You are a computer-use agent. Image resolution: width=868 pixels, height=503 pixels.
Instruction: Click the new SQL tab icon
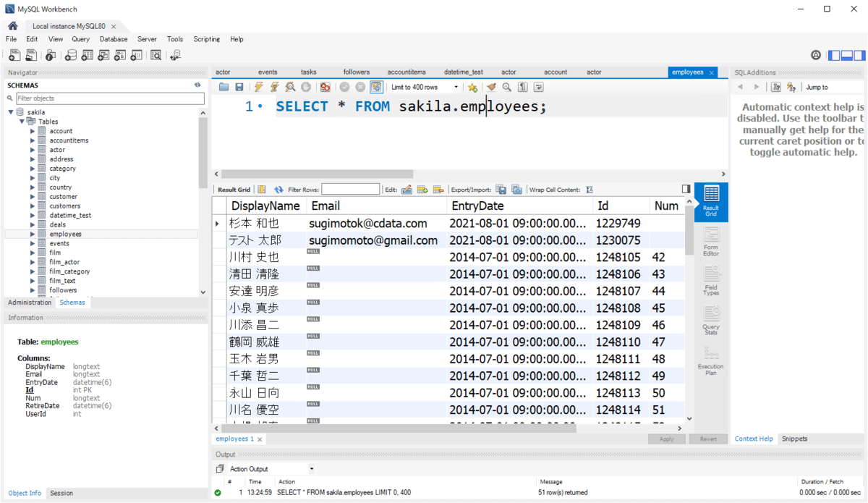point(14,55)
